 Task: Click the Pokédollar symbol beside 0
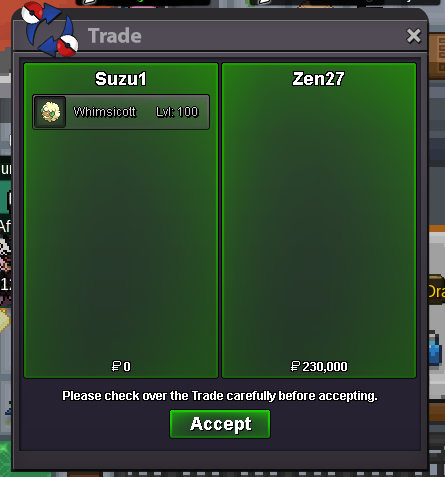coord(116,366)
